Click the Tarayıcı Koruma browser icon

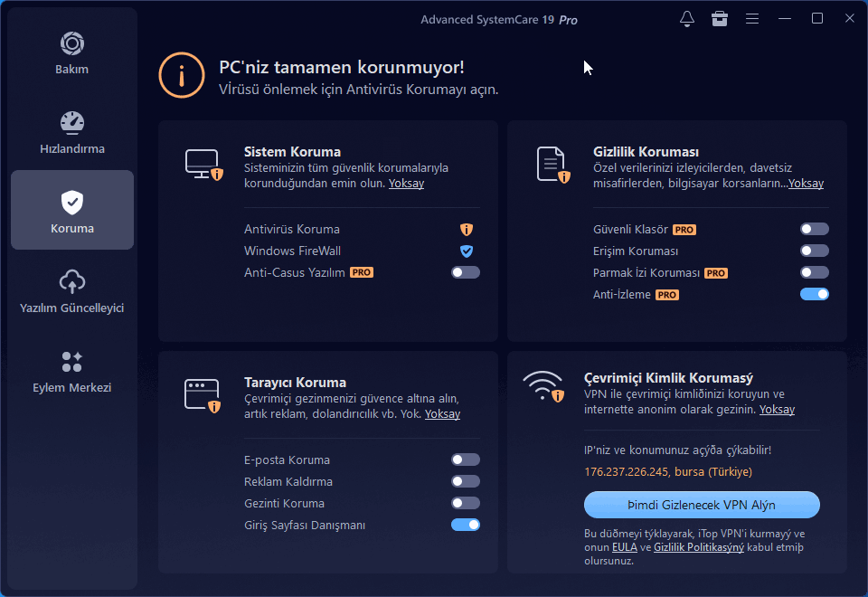point(203,395)
